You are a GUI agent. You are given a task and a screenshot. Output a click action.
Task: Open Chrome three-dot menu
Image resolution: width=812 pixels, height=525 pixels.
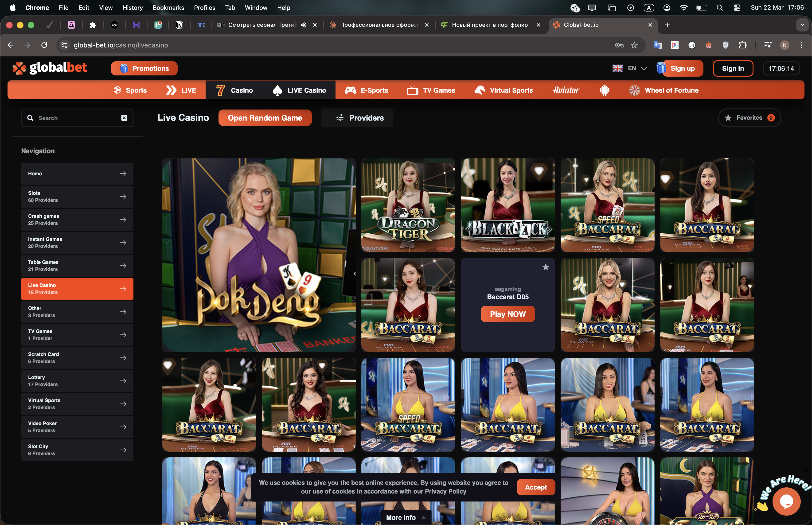pos(801,45)
